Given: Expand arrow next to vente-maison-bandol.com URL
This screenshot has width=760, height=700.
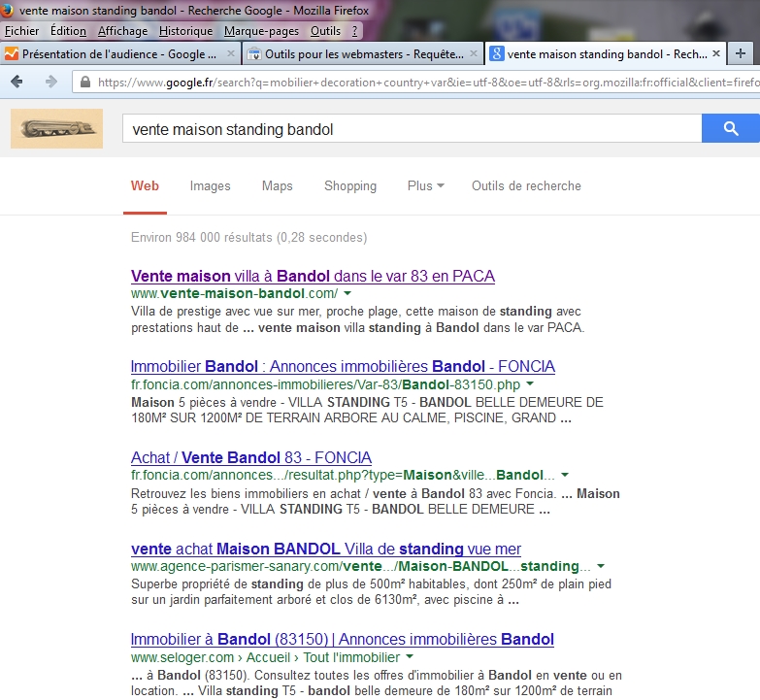Looking at the screenshot, I should [x=347, y=293].
